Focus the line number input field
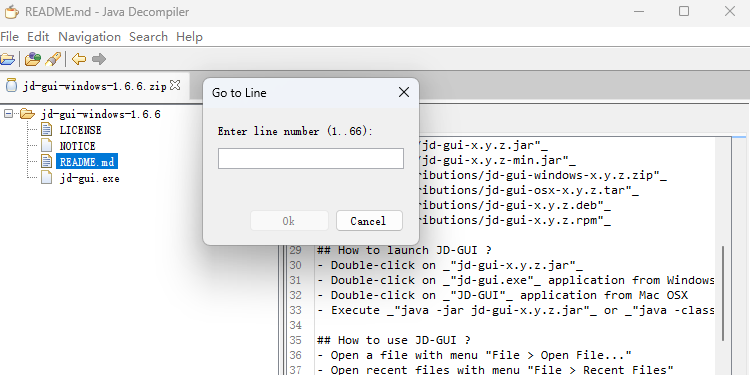The image size is (750, 375). [311, 158]
